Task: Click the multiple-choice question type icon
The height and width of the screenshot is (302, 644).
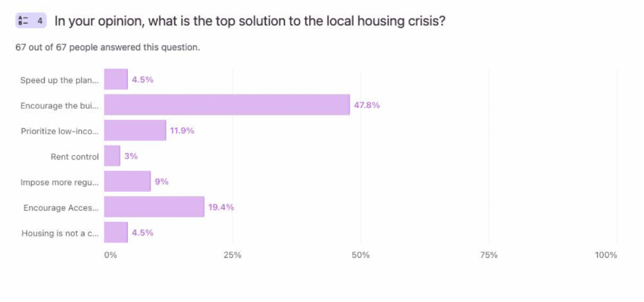Action: (23, 21)
